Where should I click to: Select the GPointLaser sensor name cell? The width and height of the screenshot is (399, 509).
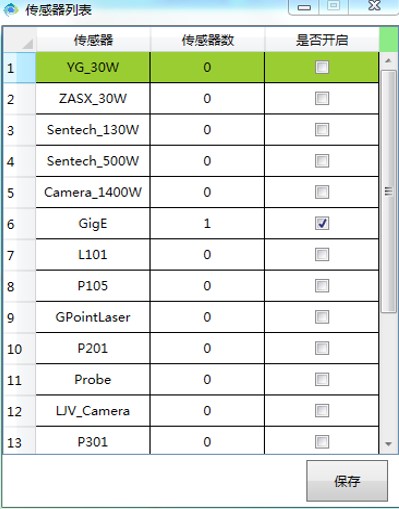(93, 317)
